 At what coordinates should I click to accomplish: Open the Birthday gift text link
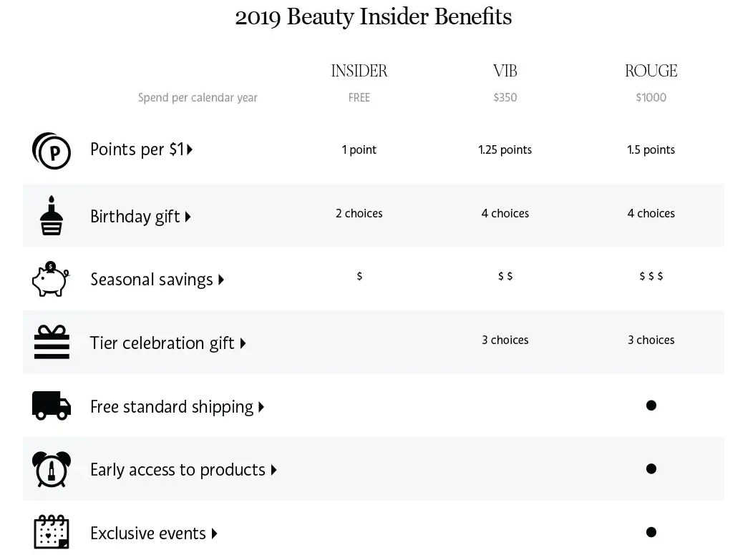[135, 217]
